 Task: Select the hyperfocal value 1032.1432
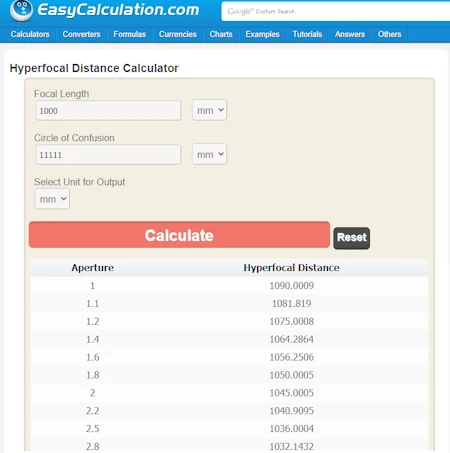click(x=292, y=446)
